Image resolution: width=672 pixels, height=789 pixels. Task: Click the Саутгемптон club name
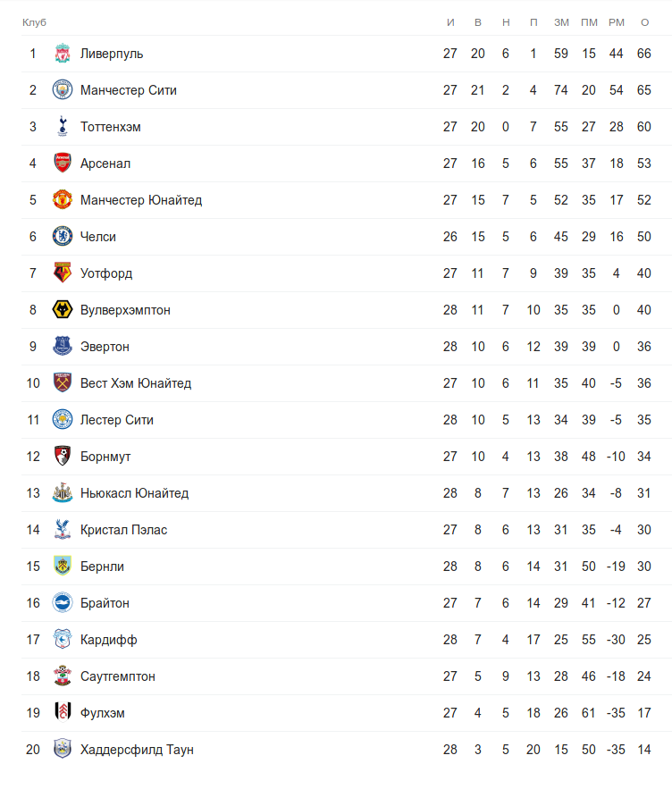(x=117, y=676)
